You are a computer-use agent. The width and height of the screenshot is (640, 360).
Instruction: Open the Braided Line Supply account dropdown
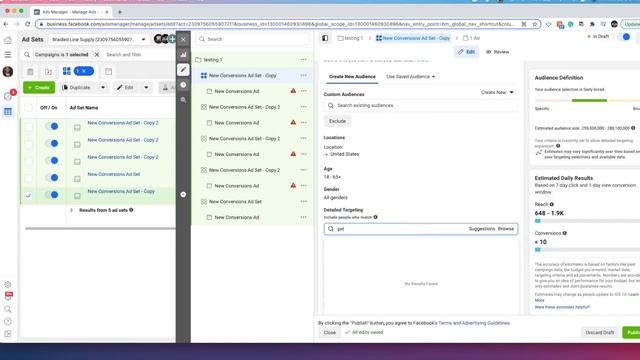99,40
